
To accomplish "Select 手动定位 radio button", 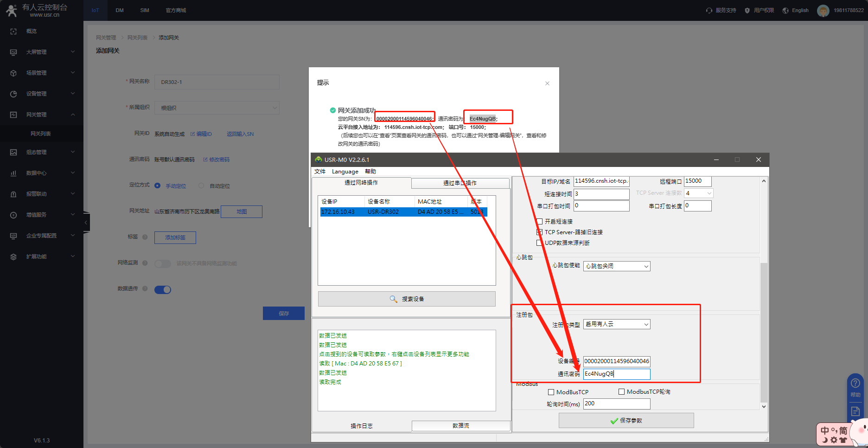I will pyautogui.click(x=158, y=186).
